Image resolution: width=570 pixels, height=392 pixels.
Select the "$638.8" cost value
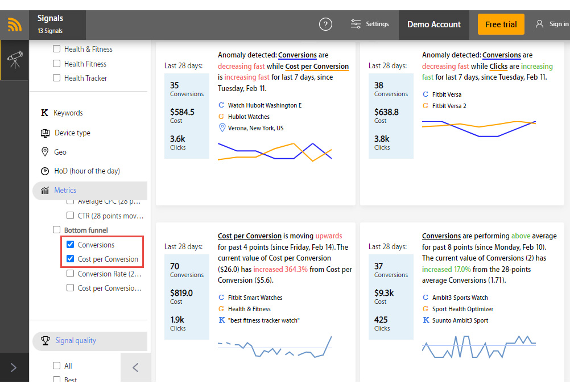[x=386, y=112]
